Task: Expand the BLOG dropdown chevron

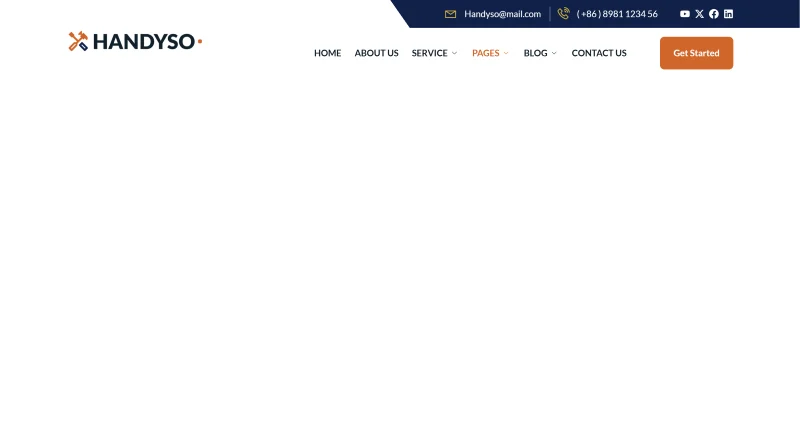Action: click(554, 53)
